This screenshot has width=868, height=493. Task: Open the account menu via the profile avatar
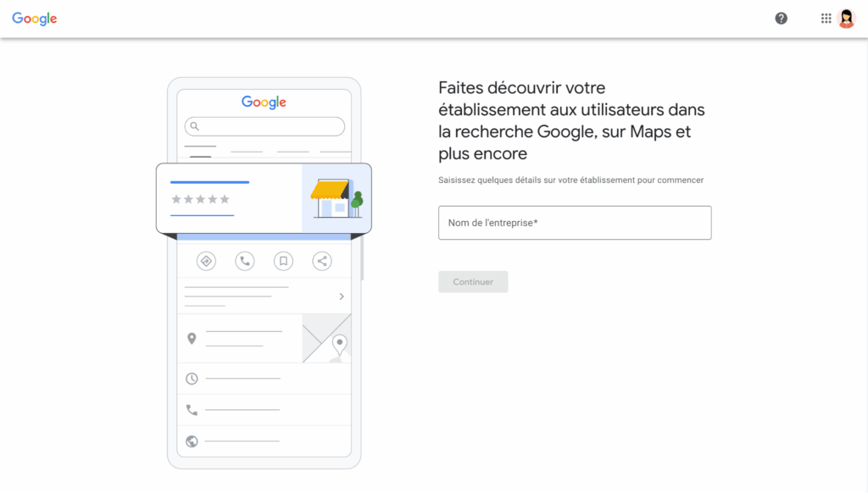846,18
